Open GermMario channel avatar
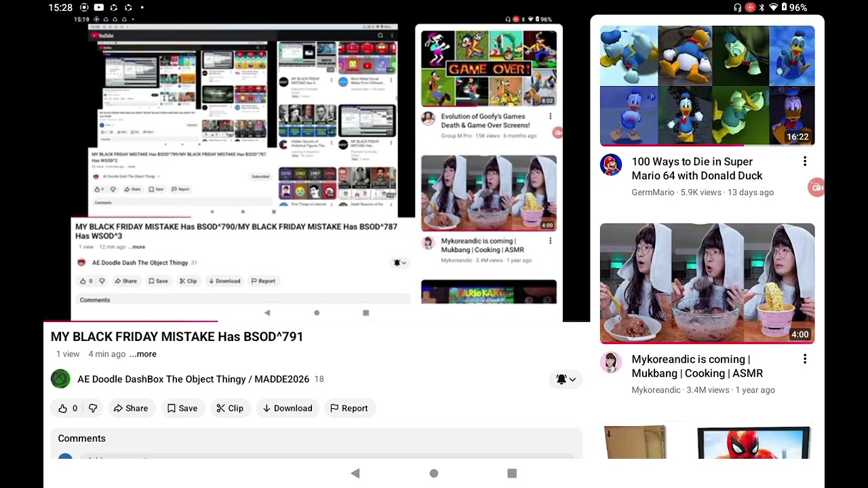 pyautogui.click(x=611, y=165)
